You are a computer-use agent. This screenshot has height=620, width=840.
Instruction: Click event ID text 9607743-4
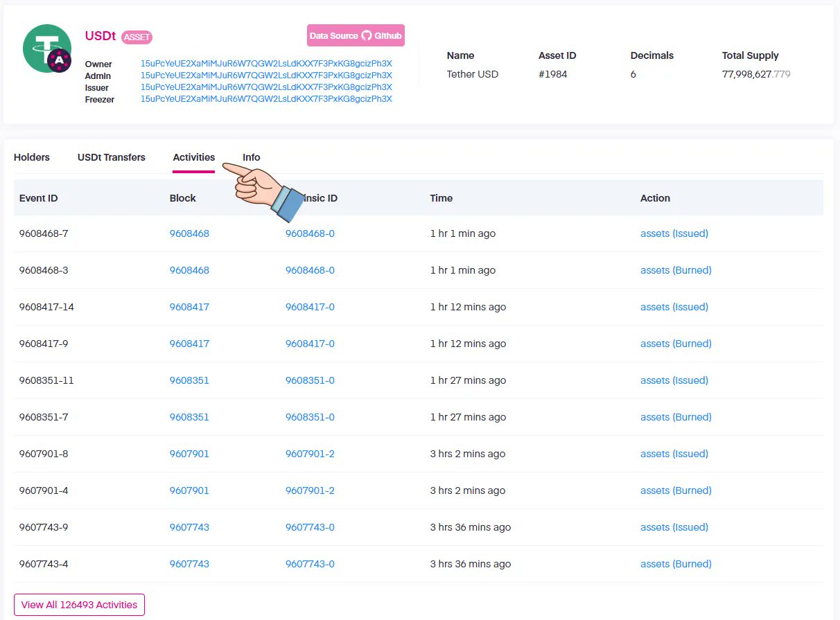[x=44, y=564]
